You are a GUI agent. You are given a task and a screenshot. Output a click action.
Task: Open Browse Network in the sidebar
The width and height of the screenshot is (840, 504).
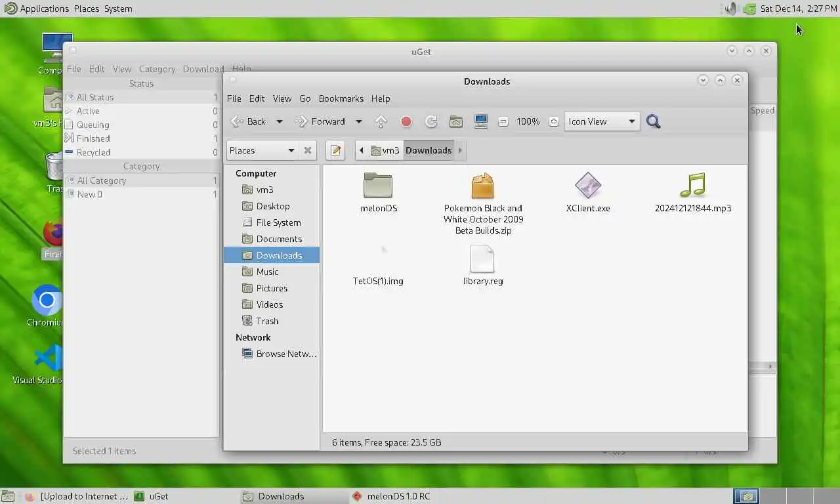[272, 354]
